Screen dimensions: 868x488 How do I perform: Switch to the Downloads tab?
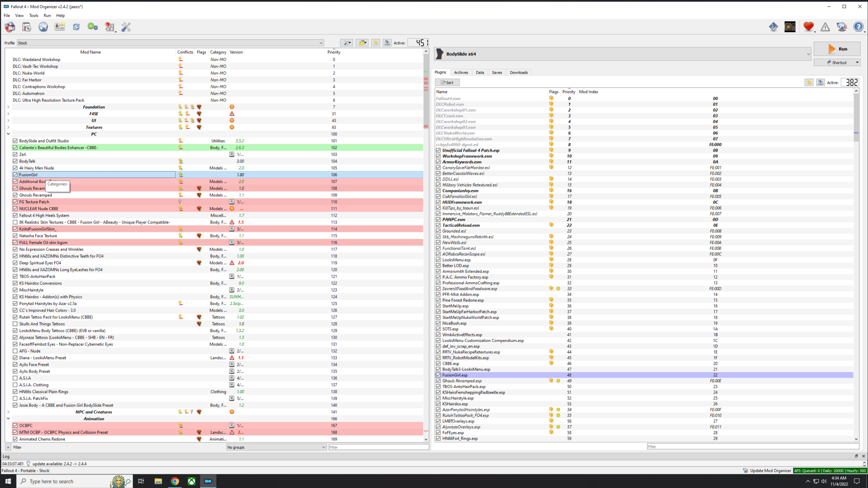click(x=519, y=72)
